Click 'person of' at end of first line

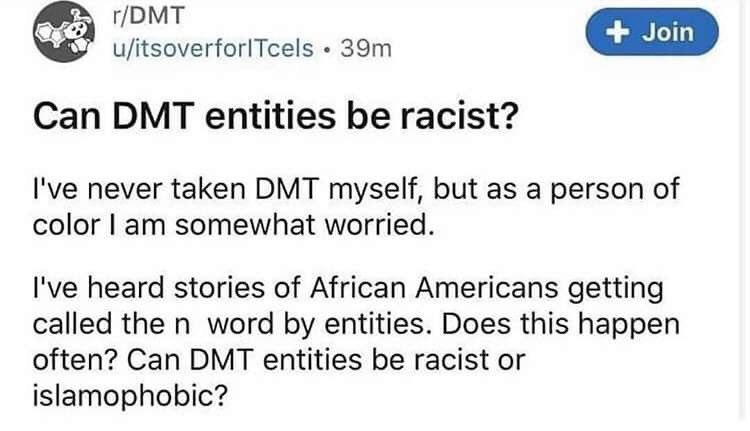pos(615,189)
